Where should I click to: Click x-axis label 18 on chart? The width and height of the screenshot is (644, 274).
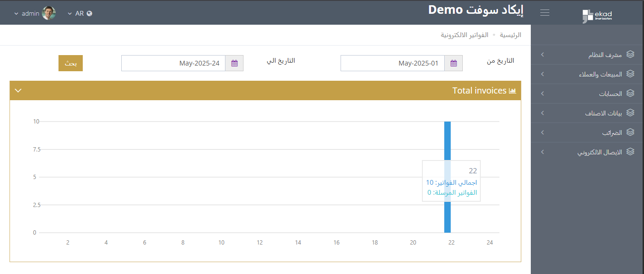(x=375, y=243)
